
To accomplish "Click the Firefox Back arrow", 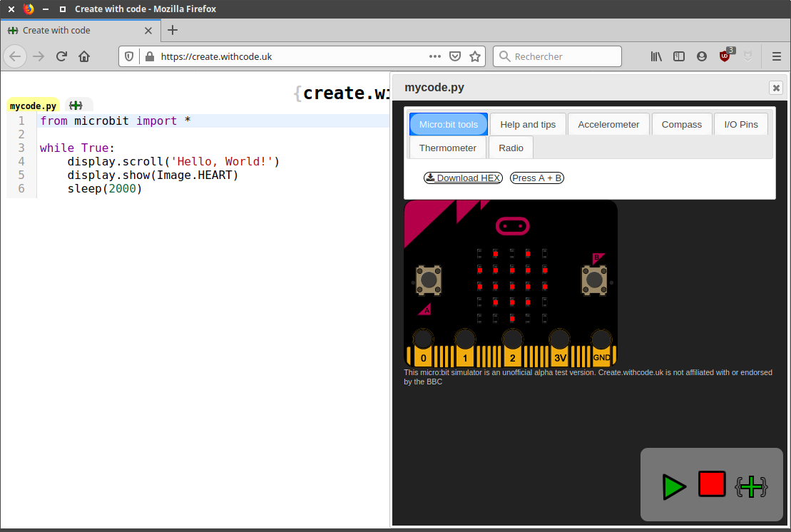I will [x=15, y=56].
